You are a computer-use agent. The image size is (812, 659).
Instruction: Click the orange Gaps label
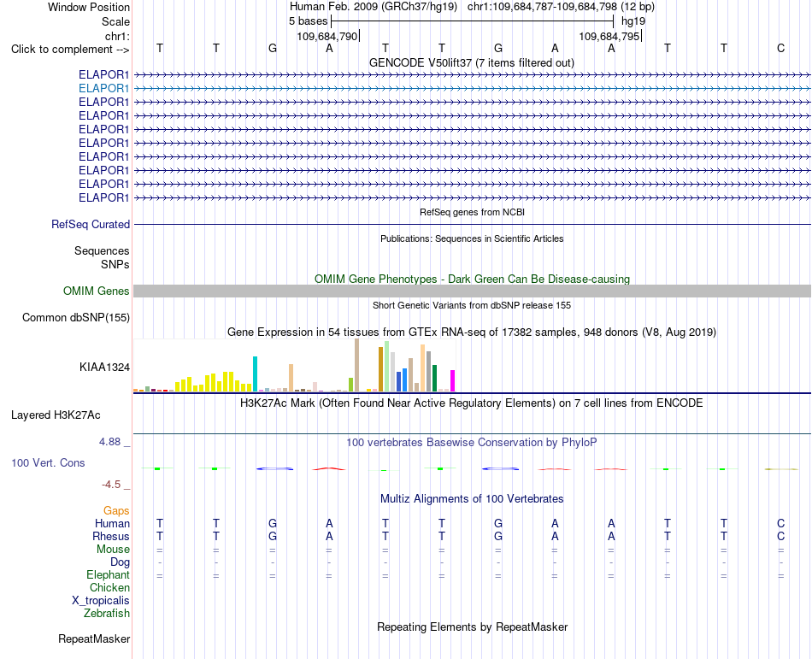click(x=116, y=511)
